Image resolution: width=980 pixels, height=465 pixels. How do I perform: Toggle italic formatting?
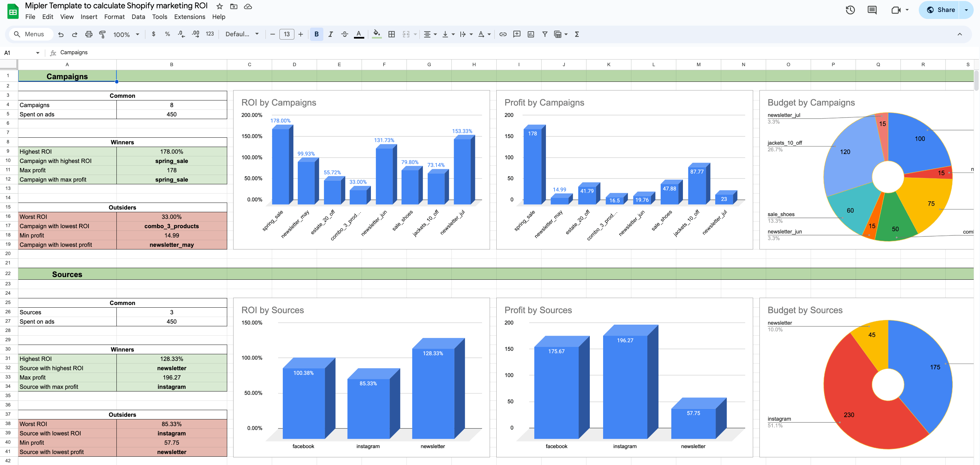(330, 34)
